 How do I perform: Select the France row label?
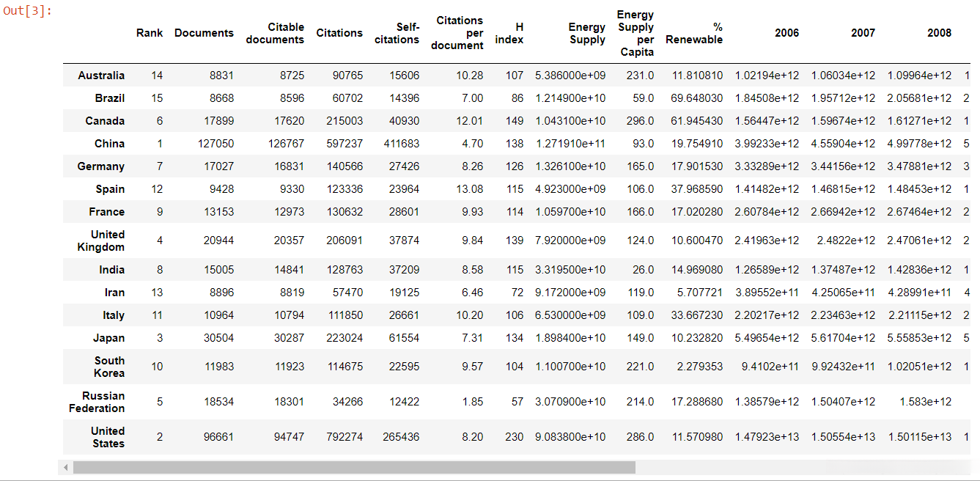(107, 212)
